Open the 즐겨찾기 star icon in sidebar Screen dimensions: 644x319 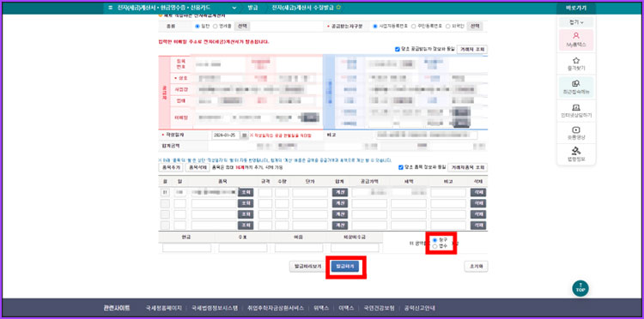tap(576, 63)
